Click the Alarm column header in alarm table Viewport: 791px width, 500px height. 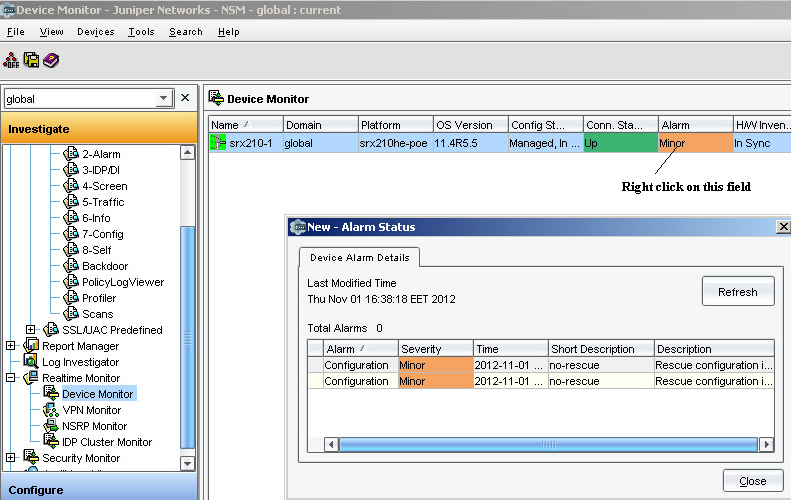coord(360,349)
